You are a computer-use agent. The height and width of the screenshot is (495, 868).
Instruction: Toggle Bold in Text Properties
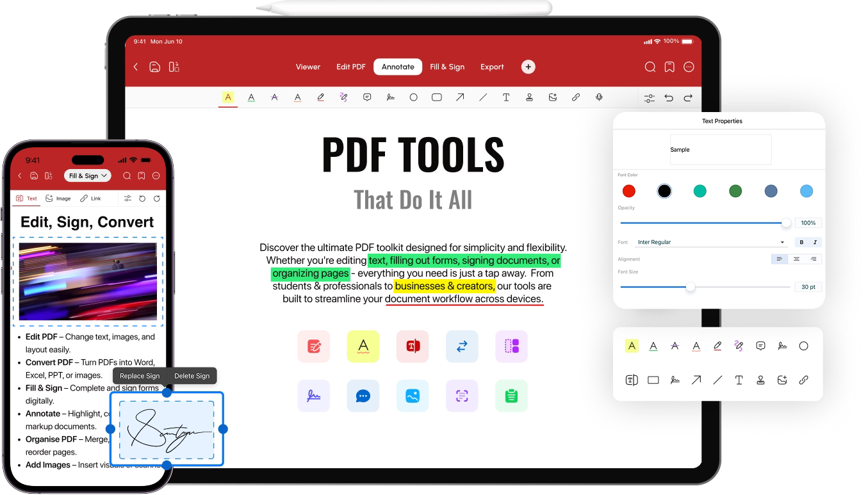click(x=801, y=242)
